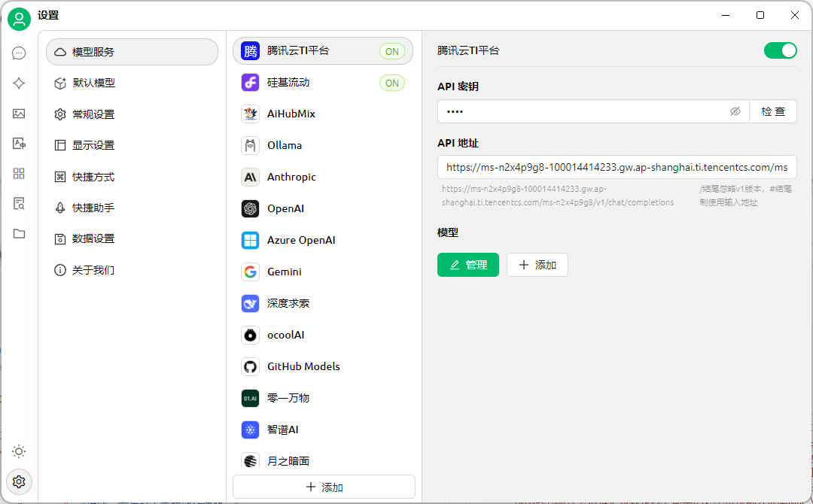Screen dimensions: 813x504
Task: Open the files folder sidebar icon
Action: [x=19, y=234]
